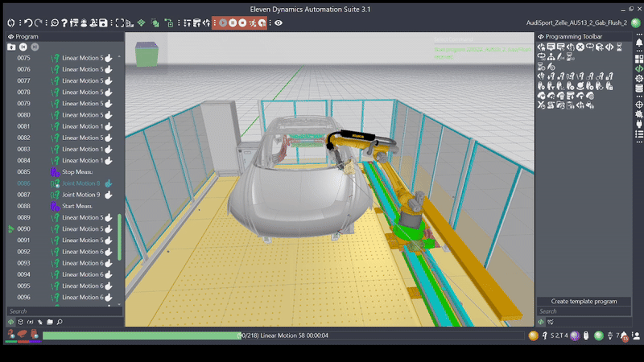
Task: Click the green view cube in the viewport
Action: [x=147, y=55]
